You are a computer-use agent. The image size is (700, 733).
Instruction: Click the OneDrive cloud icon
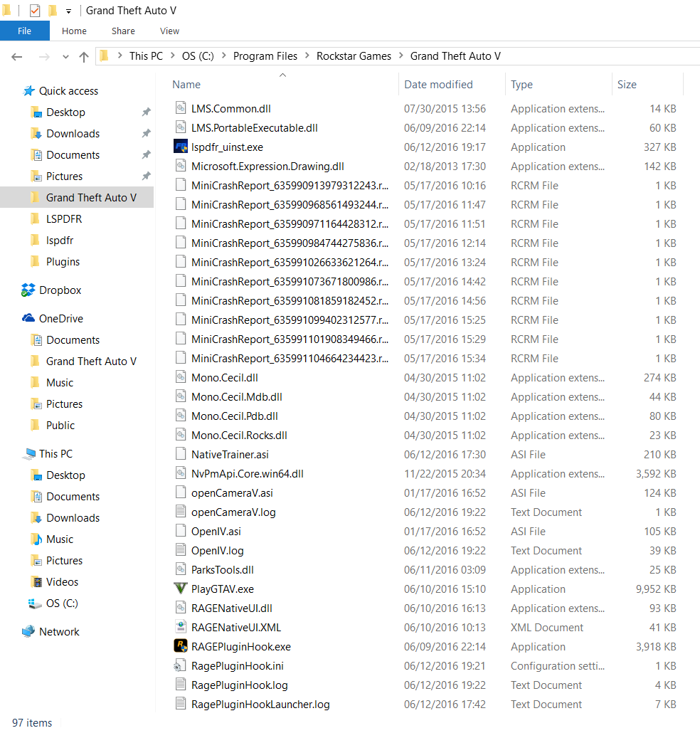[x=28, y=318]
